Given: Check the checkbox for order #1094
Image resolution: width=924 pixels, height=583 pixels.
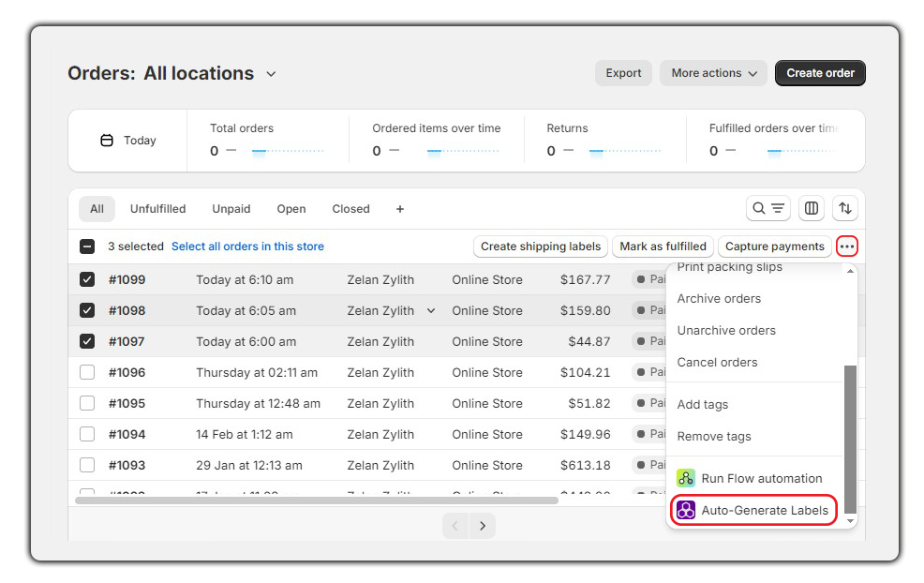Looking at the screenshot, I should (87, 435).
